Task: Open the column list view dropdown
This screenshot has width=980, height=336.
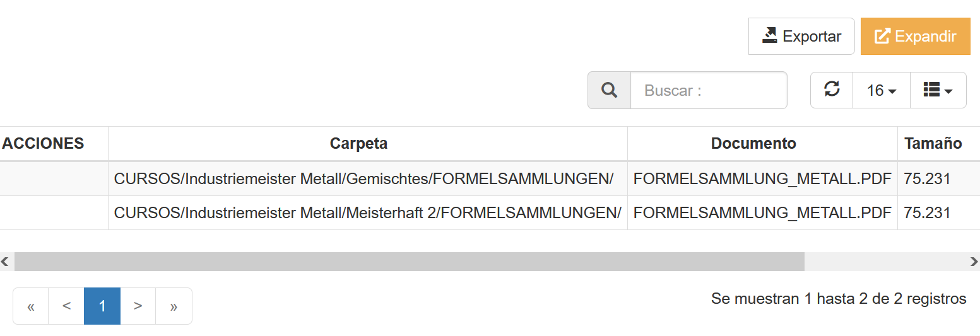Action: (938, 90)
